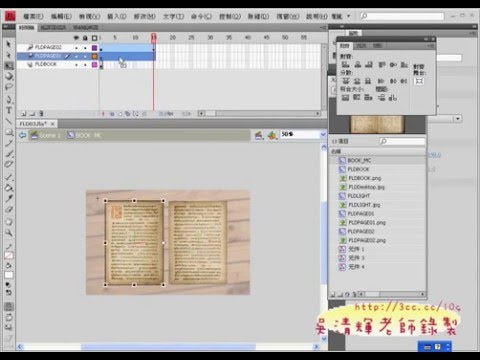Create new symbol in Library panel
This screenshot has width=480, height=360.
(333, 294)
